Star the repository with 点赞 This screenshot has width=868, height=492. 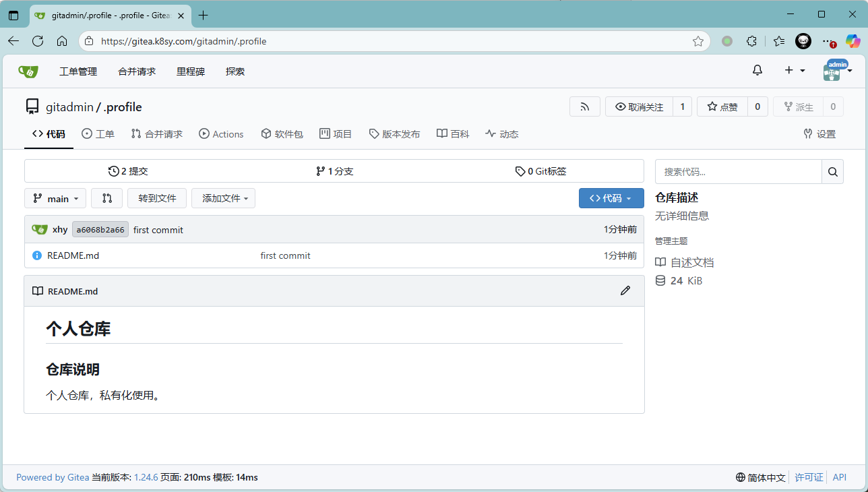[x=722, y=106]
